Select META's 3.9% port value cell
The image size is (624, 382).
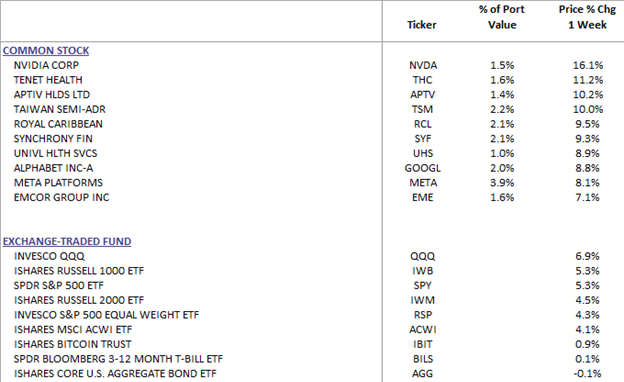[502, 183]
